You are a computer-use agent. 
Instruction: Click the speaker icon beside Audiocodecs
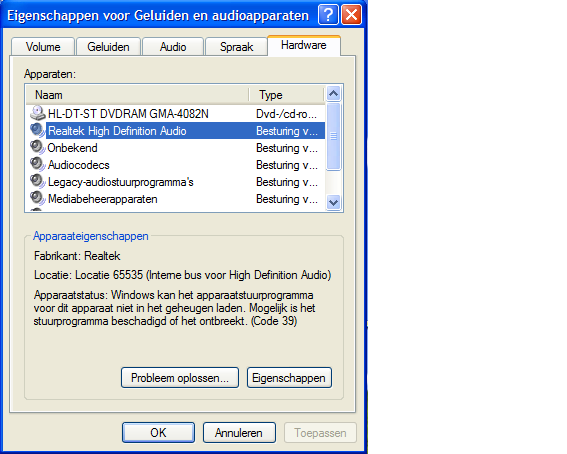pyautogui.click(x=37, y=164)
